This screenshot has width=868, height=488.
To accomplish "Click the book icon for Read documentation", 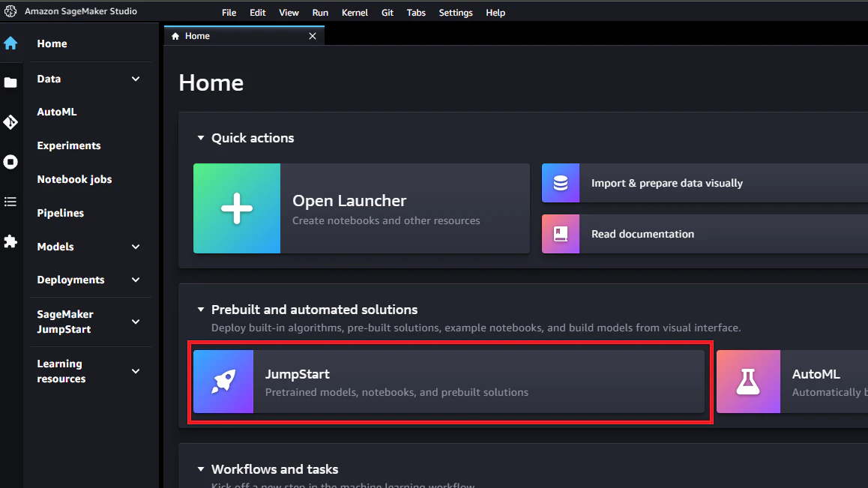I will pos(561,234).
